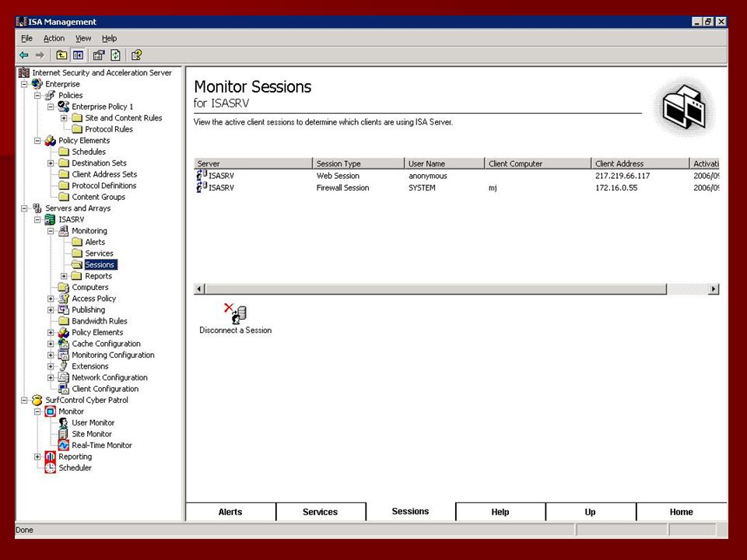Select the Computers tree item

point(90,288)
